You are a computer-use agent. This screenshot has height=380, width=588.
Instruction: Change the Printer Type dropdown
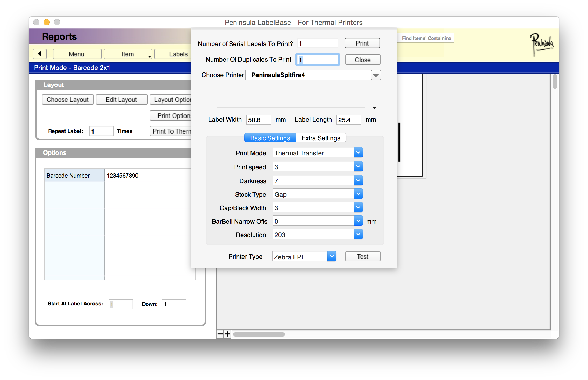point(332,257)
